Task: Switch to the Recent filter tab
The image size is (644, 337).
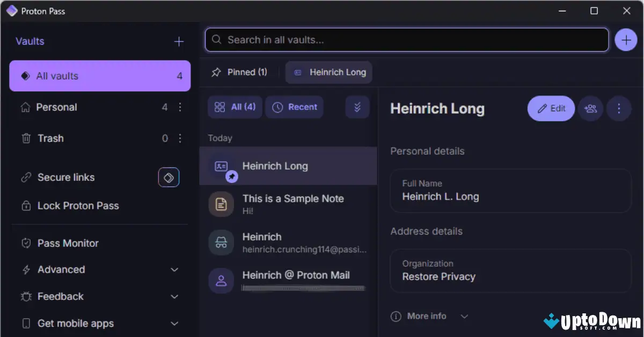Action: click(294, 107)
